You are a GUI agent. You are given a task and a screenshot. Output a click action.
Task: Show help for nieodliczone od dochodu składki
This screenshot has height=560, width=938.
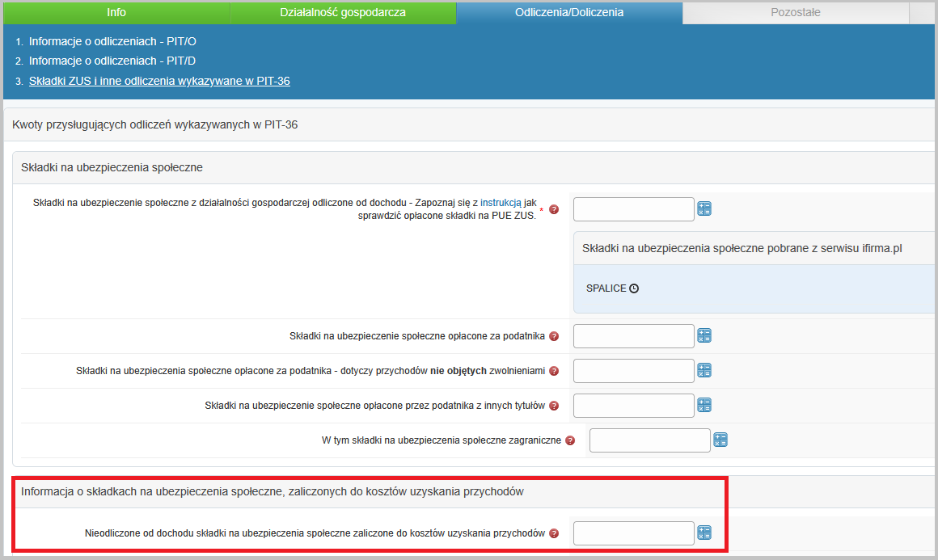point(554,533)
